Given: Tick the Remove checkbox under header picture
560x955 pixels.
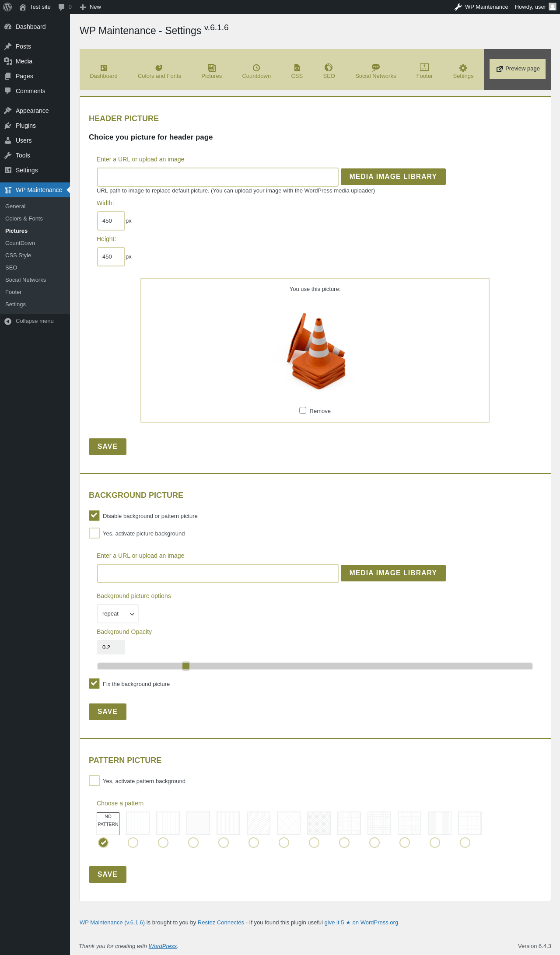Looking at the screenshot, I should click(x=303, y=410).
